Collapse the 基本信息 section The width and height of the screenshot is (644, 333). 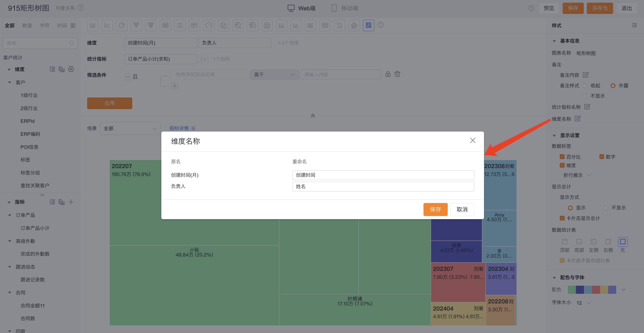coord(554,41)
